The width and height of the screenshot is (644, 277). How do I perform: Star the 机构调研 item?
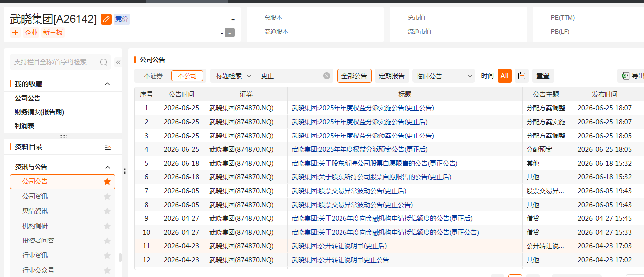(107, 226)
